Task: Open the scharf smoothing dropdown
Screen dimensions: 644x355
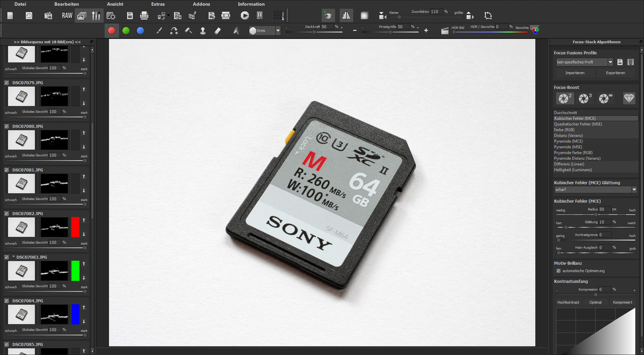Action: (x=595, y=190)
